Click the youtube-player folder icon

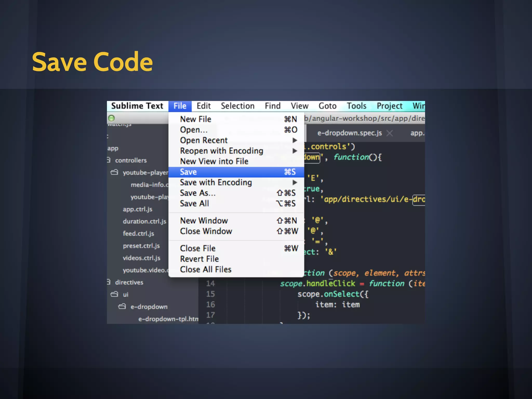[x=114, y=172]
